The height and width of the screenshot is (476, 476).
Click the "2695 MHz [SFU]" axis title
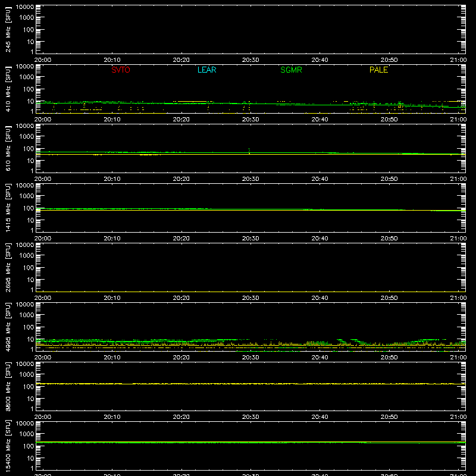[8, 267]
